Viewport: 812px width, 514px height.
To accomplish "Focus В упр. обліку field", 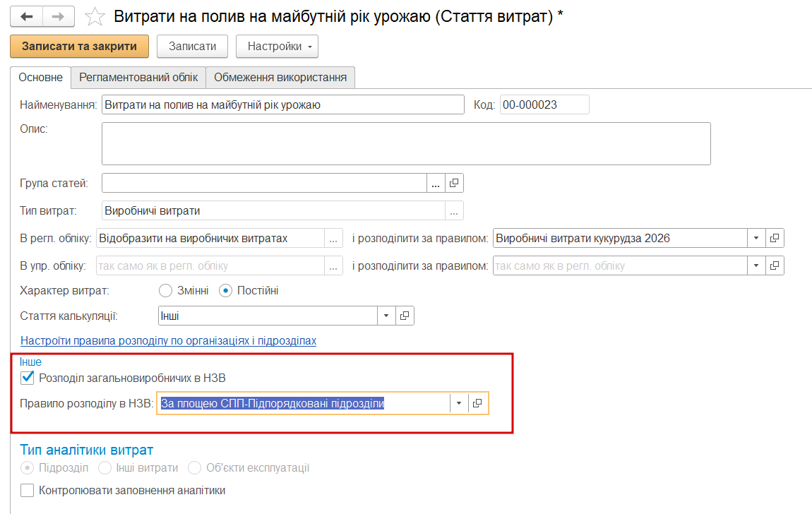I will point(210,266).
